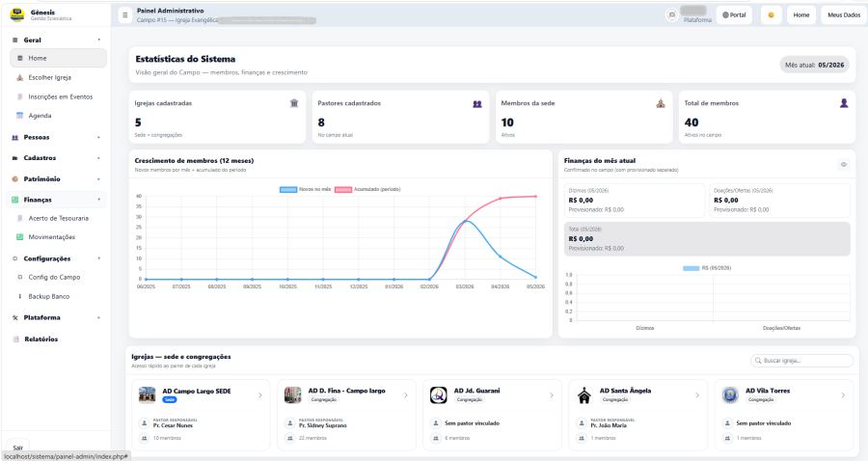Open AD D. Fina - Campo largo chevron
The height and width of the screenshot is (461, 868).
(x=406, y=395)
